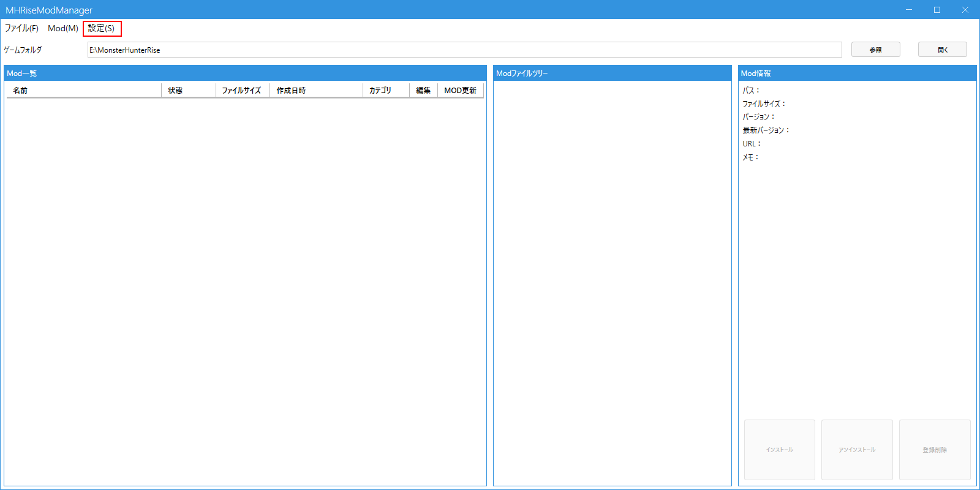The width and height of the screenshot is (980, 490).
Task: Click the 編集 column header
Action: (x=423, y=90)
